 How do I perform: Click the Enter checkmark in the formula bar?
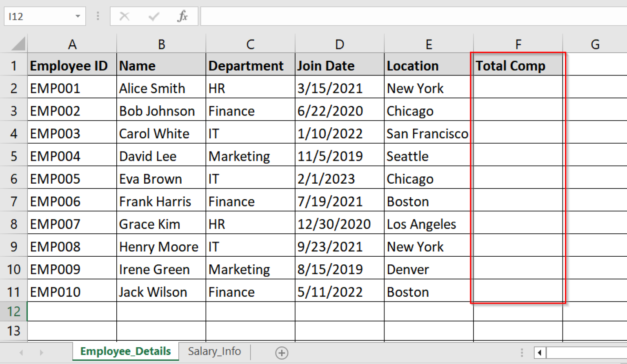click(x=153, y=16)
